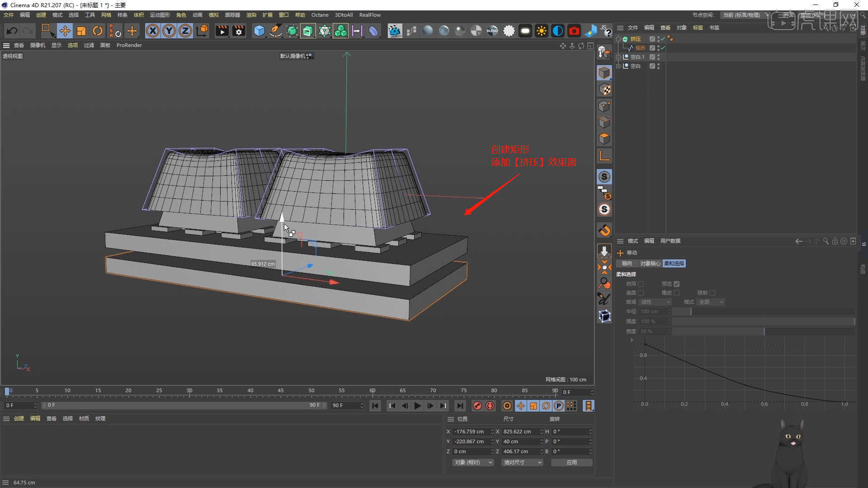The image size is (868, 488).
Task: Open the 网格 menu
Action: click(106, 15)
